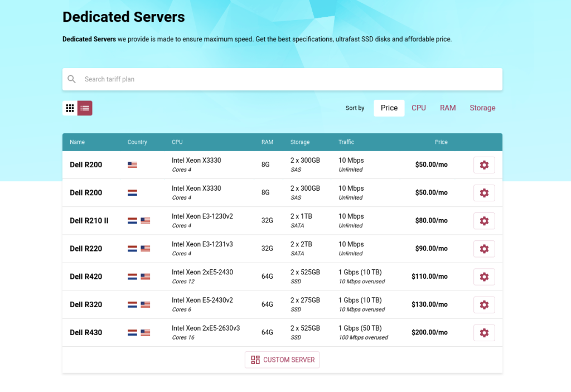Select the Dell R210 II server name
571x392 pixels.
89,221
